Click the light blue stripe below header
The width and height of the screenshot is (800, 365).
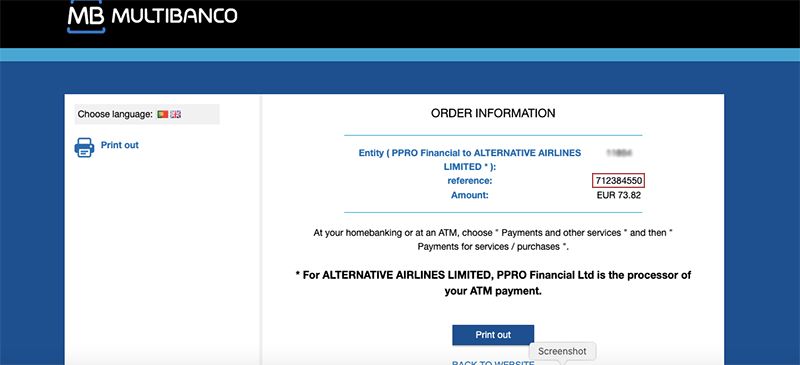pyautogui.click(x=400, y=55)
